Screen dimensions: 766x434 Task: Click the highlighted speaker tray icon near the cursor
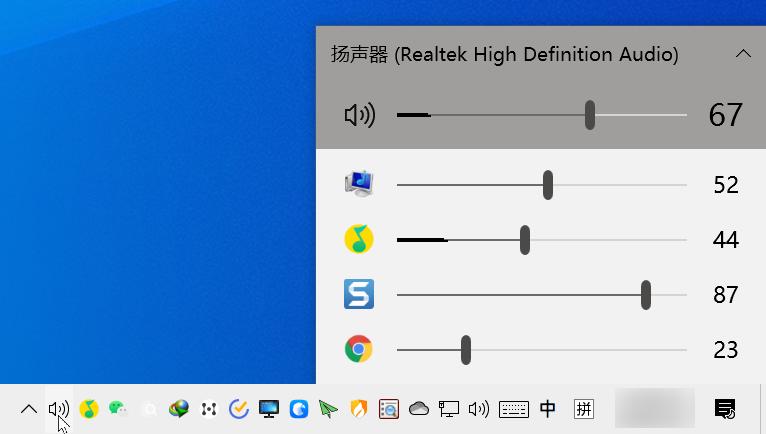click(x=59, y=409)
